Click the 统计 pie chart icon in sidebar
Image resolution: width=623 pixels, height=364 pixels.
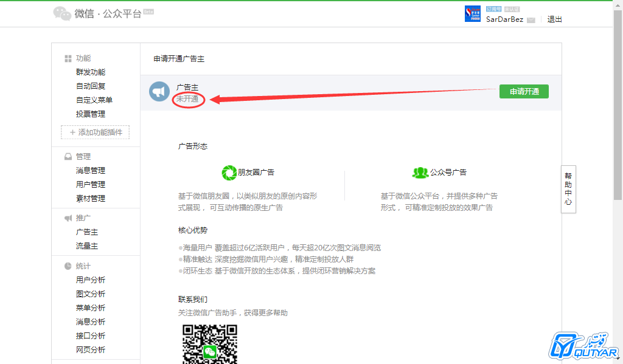tap(68, 266)
